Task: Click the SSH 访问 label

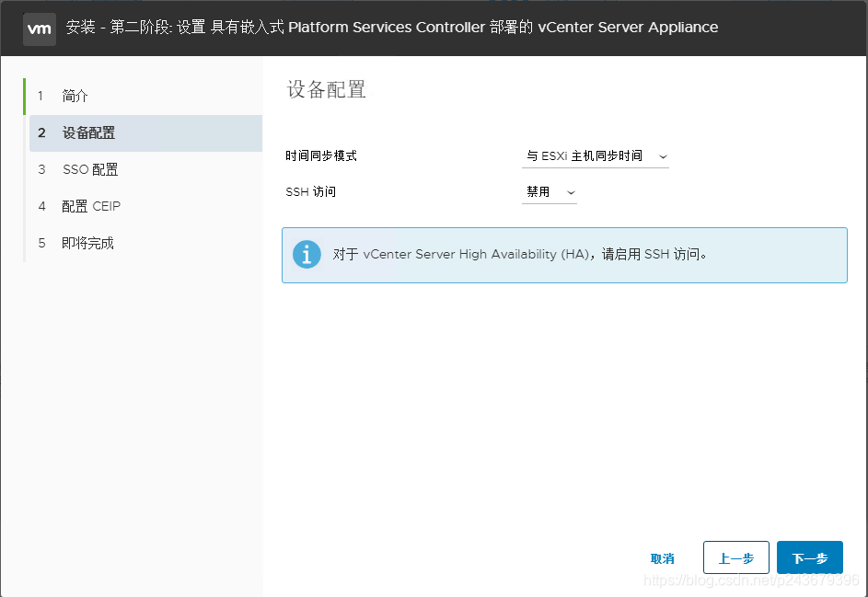Action: (x=310, y=192)
